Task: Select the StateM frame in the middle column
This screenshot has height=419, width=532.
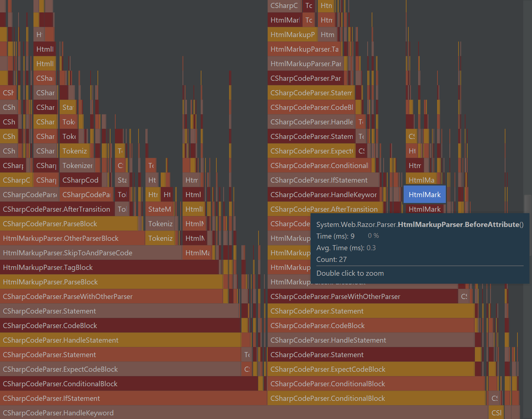Action: click(159, 209)
